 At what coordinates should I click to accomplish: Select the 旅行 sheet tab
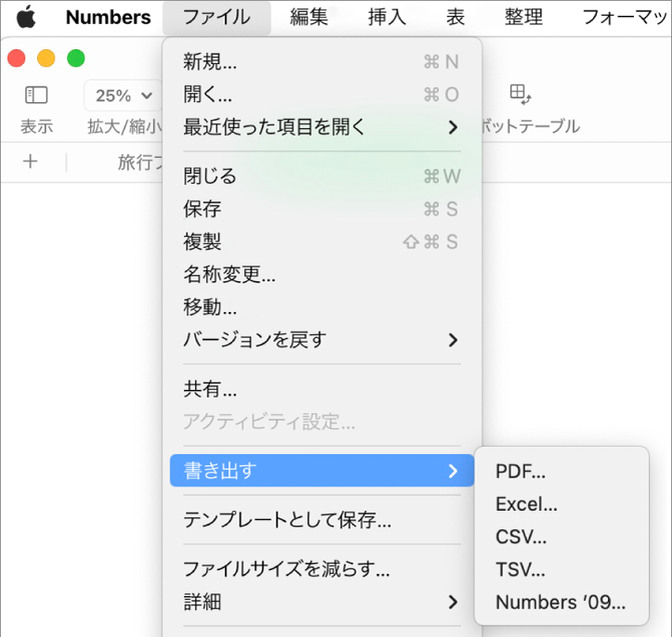[x=140, y=162]
